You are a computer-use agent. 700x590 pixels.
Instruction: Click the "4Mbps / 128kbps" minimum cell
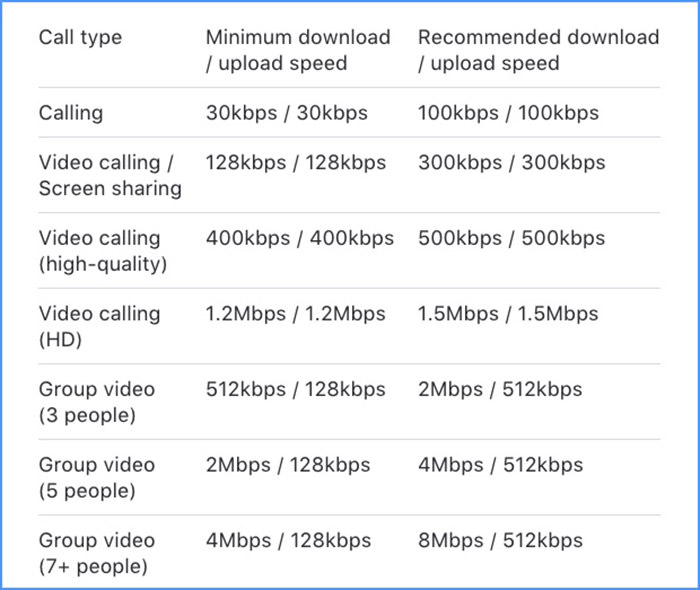[x=288, y=540]
